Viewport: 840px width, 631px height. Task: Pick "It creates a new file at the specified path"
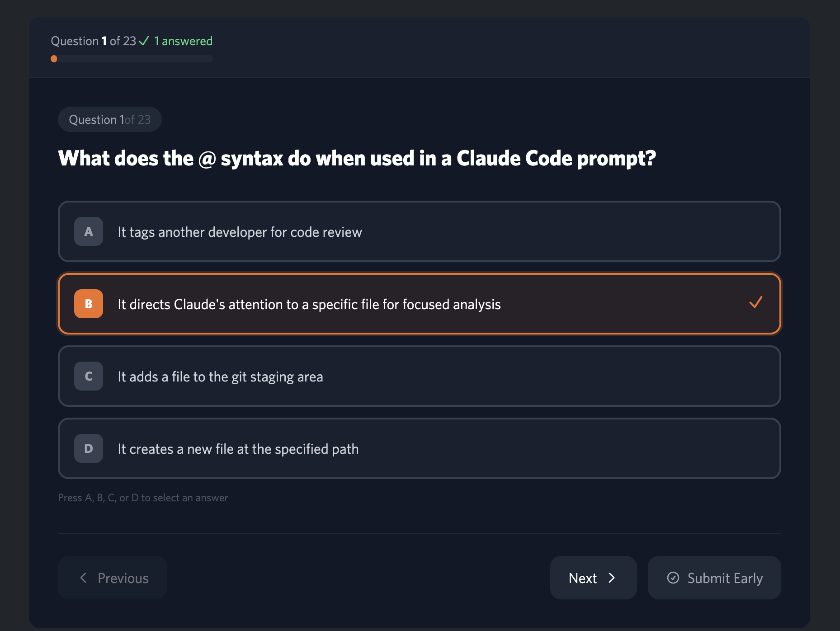pyautogui.click(x=238, y=449)
